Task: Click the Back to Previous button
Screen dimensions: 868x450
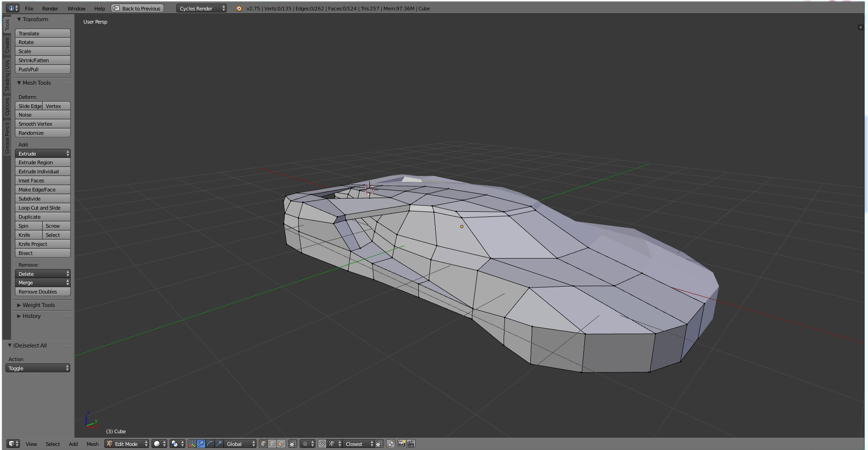Action: (x=137, y=8)
